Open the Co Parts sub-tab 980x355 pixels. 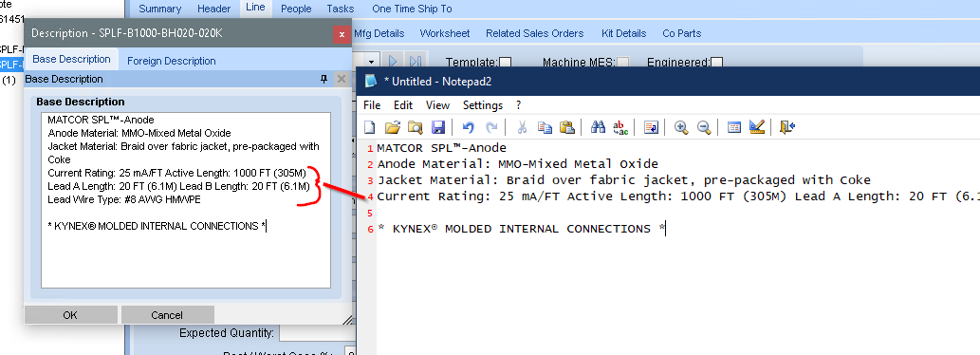[682, 33]
